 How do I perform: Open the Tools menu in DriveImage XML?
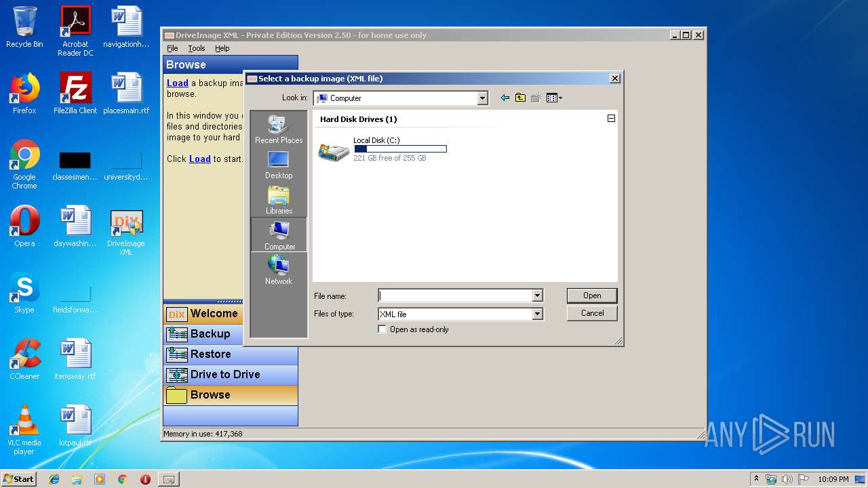pos(197,48)
